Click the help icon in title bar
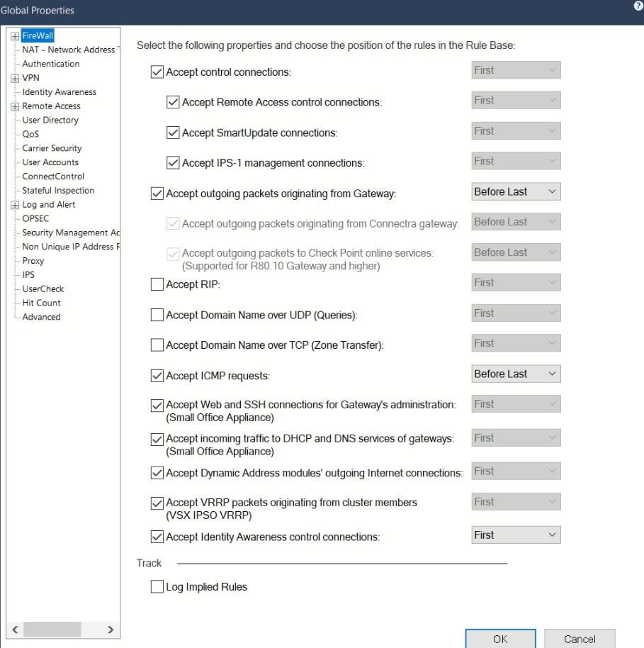The width and height of the screenshot is (644, 648). [638, 5]
